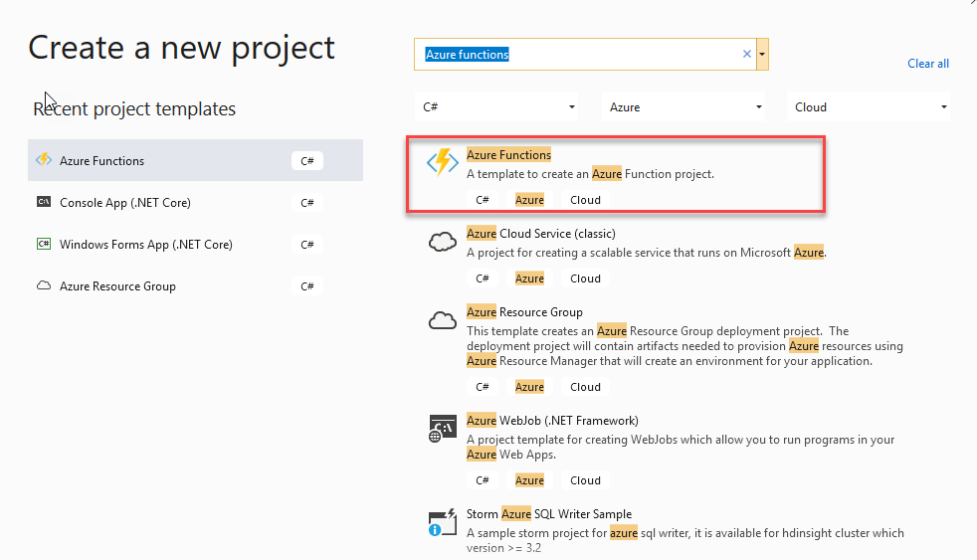
Task: Select Azure Functions in recent project templates
Action: (x=195, y=160)
